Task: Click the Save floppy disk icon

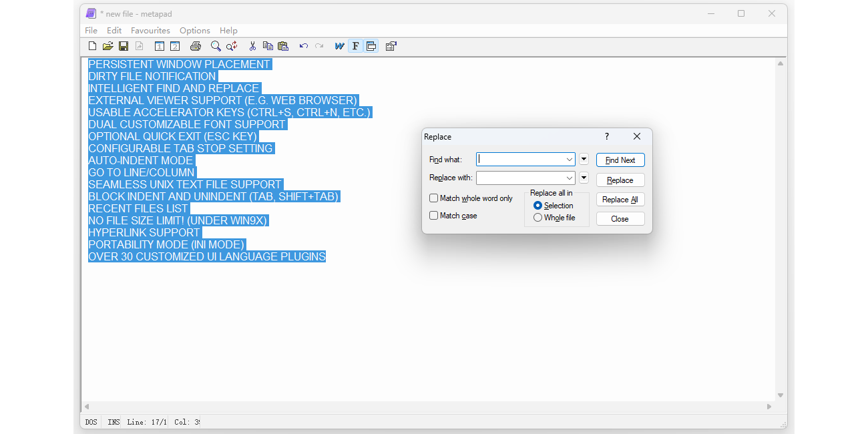Action: [x=124, y=46]
